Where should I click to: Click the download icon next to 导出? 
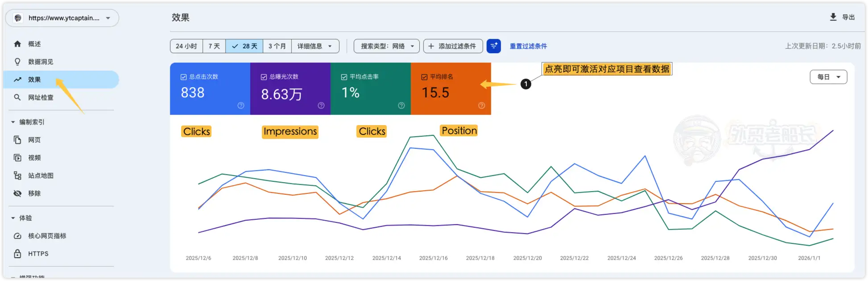coord(833,17)
